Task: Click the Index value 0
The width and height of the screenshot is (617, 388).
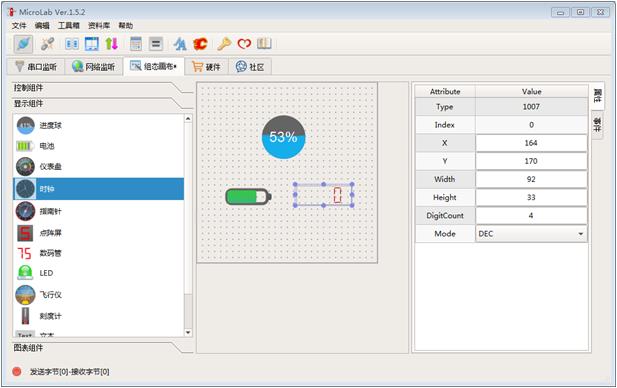Action: (531, 125)
